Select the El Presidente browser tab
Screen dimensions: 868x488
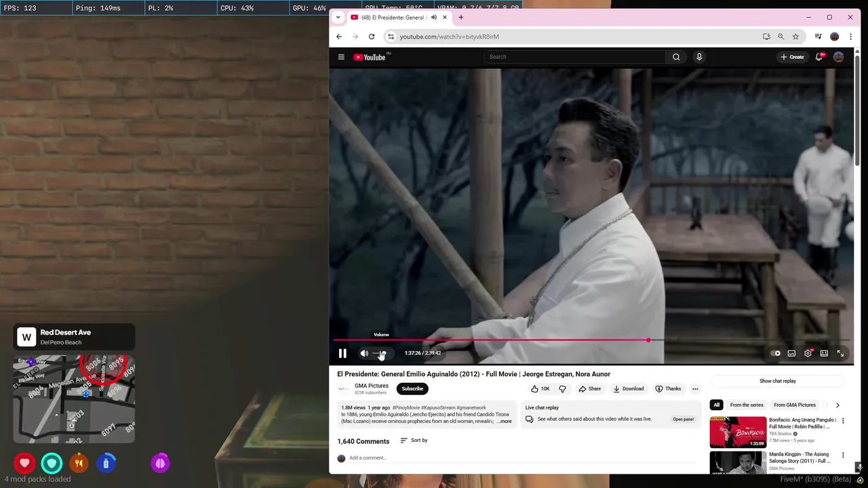[x=400, y=18]
